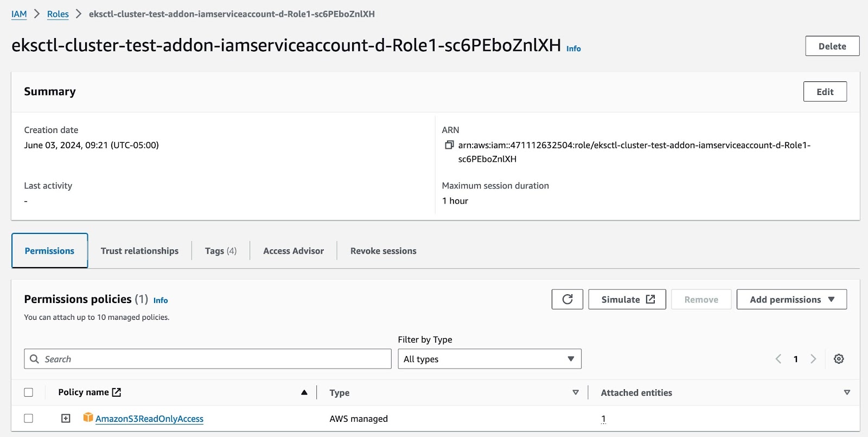The height and width of the screenshot is (437, 868).
Task: Click the 'AWS managed' type cell
Action: tap(359, 419)
